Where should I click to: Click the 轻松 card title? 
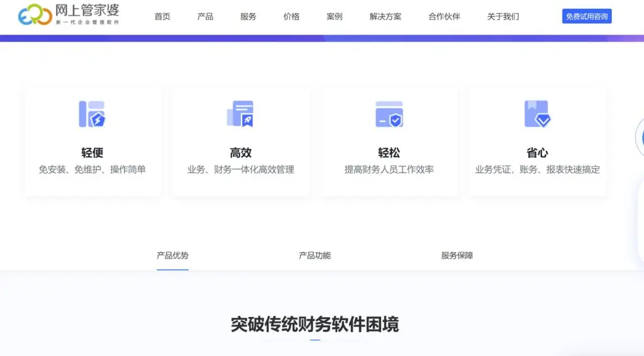pos(389,153)
